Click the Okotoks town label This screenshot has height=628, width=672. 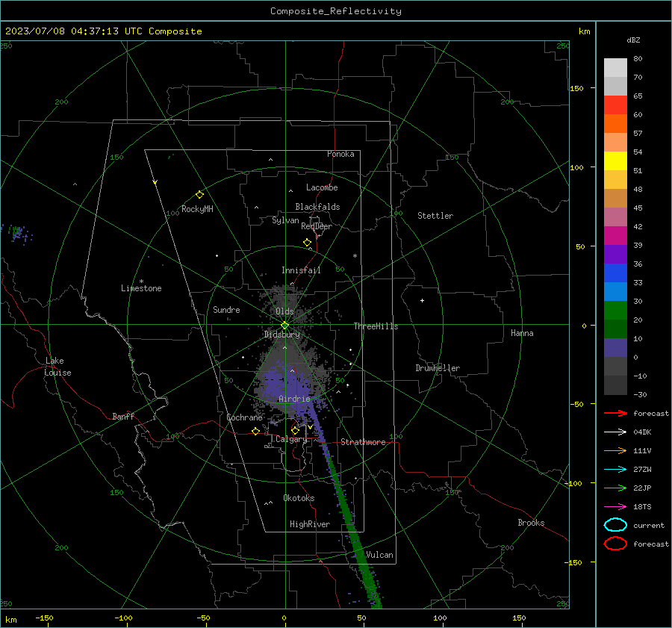(299, 498)
